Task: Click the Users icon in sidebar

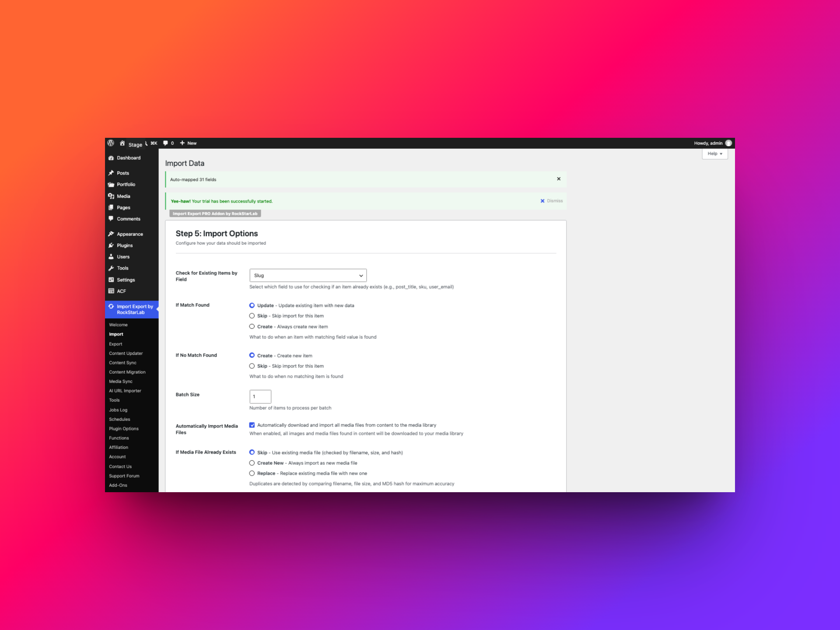Action: [x=111, y=257]
